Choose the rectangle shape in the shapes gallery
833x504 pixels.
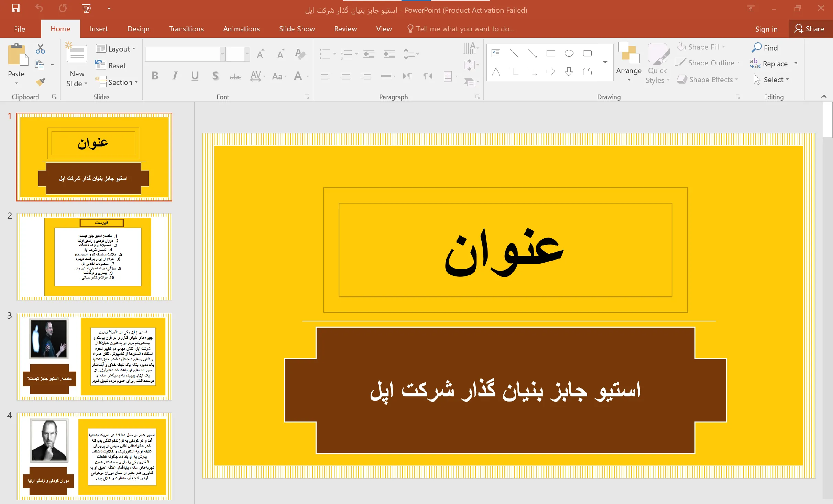[551, 53]
